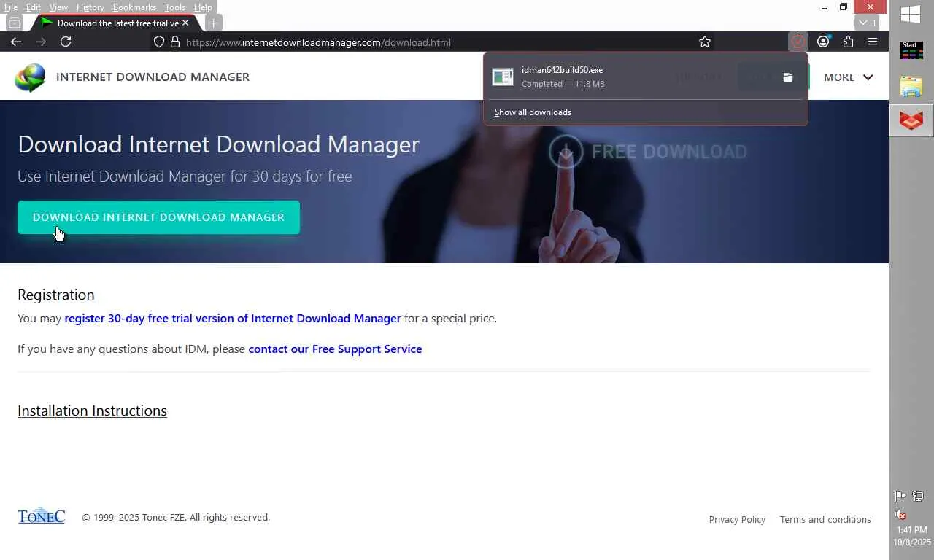Viewport: 934px width, 560px height.
Task: Reload the current page
Action: coord(66,42)
